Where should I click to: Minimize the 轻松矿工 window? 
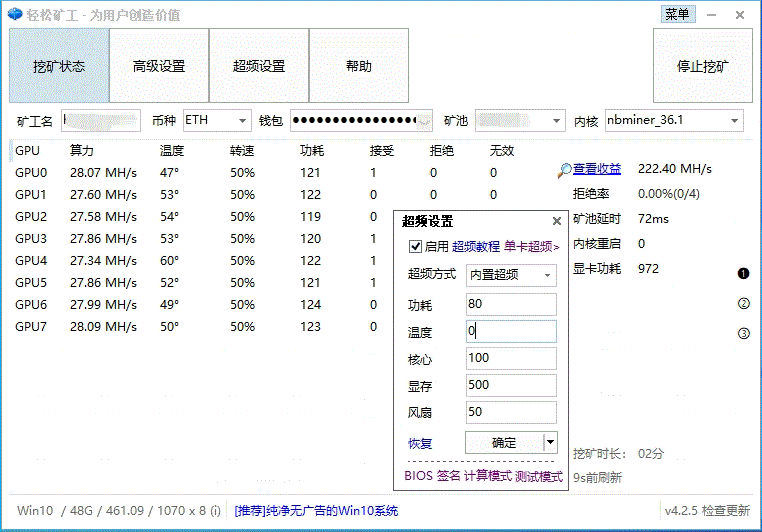click(711, 15)
